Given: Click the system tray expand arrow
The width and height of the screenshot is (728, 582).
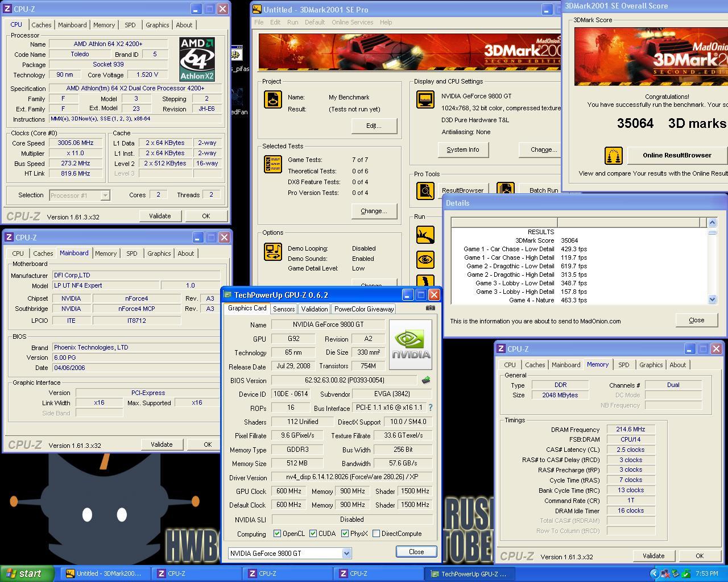Looking at the screenshot, I should click(x=654, y=574).
